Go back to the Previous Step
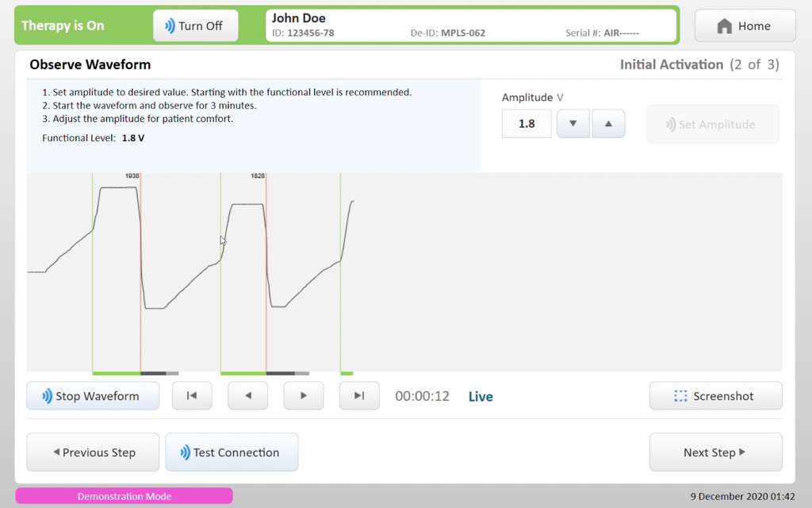 pyautogui.click(x=94, y=452)
